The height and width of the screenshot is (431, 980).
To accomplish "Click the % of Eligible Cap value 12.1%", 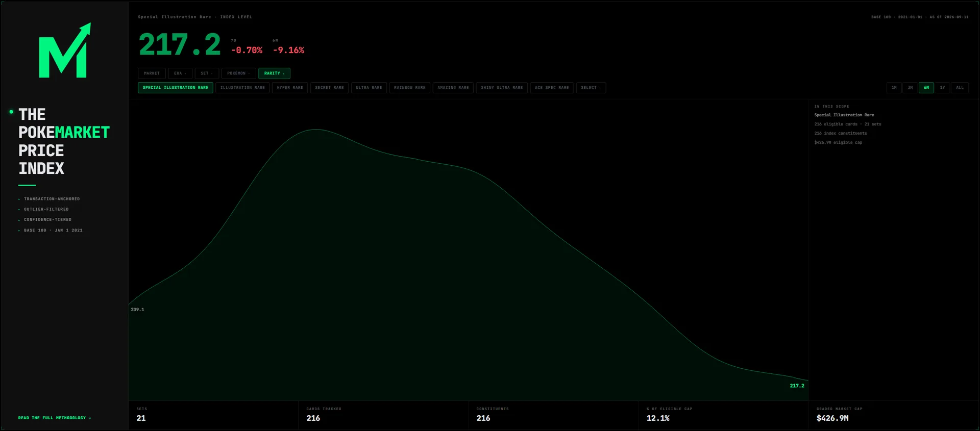I will coord(658,418).
